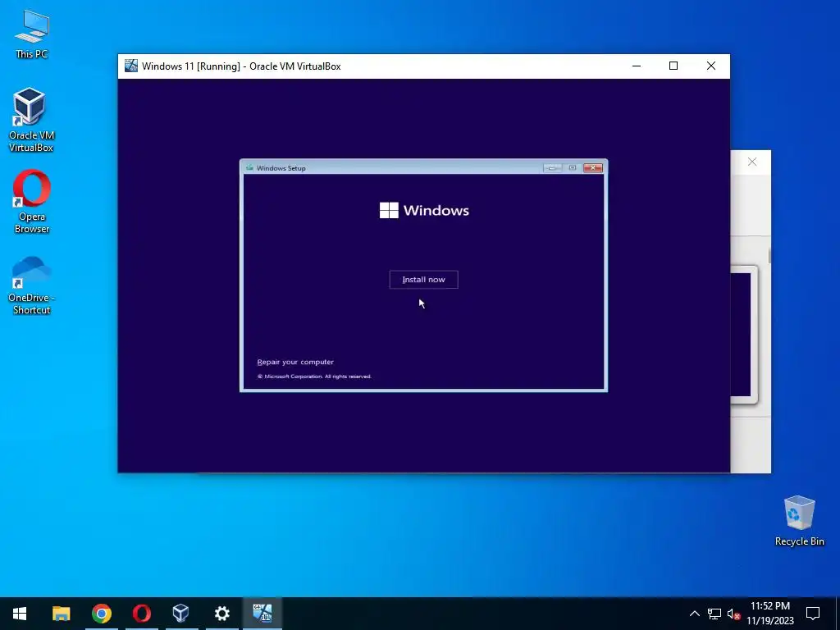Screen dimensions: 840x630
Task: Open Repair your computer link
Action: point(295,362)
